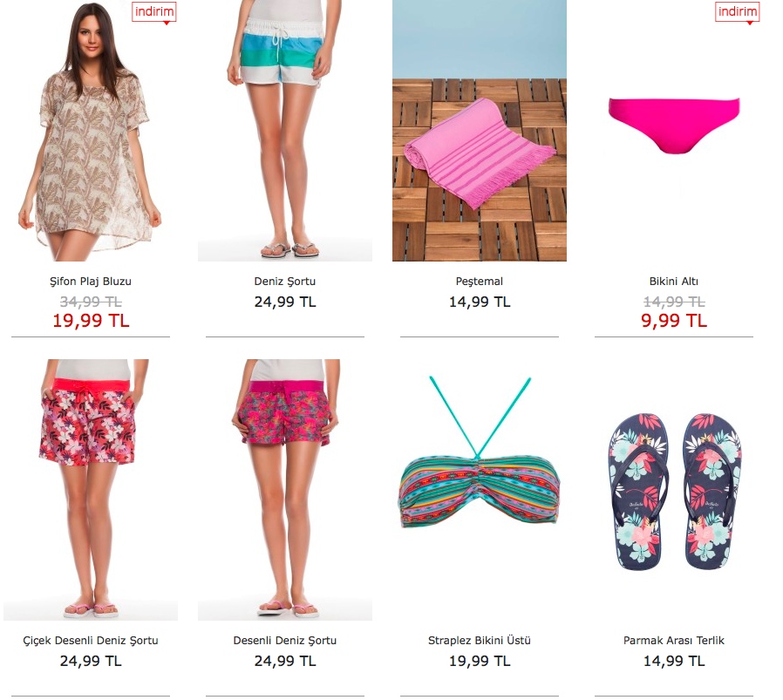
Task: Click the discounted 19,99 TL red price
Action: [x=91, y=321]
